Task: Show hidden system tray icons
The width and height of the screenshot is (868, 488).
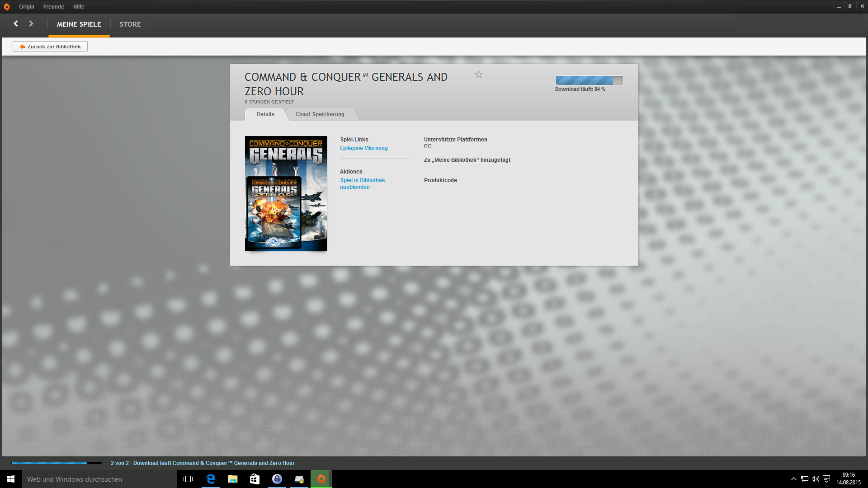Action: click(x=793, y=479)
